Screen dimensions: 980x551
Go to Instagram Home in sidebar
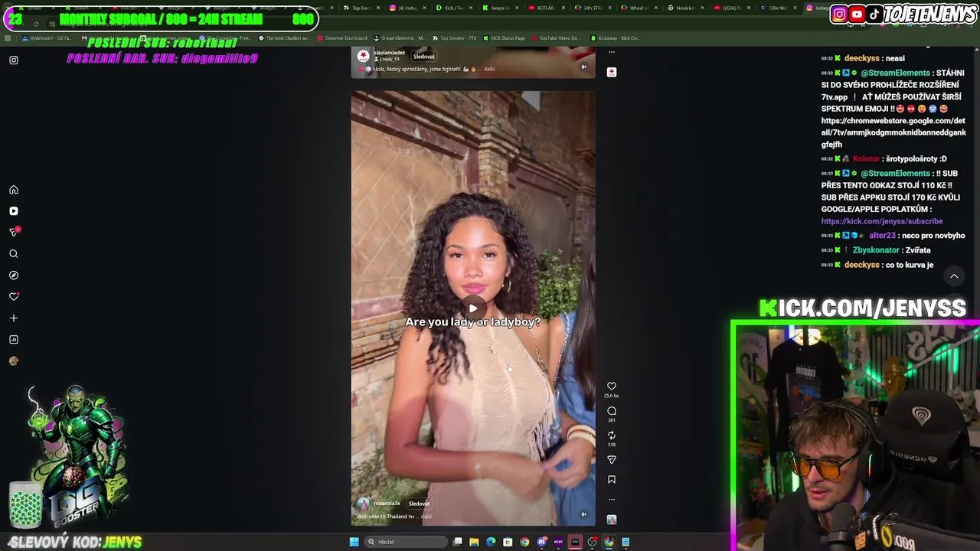[x=14, y=190]
